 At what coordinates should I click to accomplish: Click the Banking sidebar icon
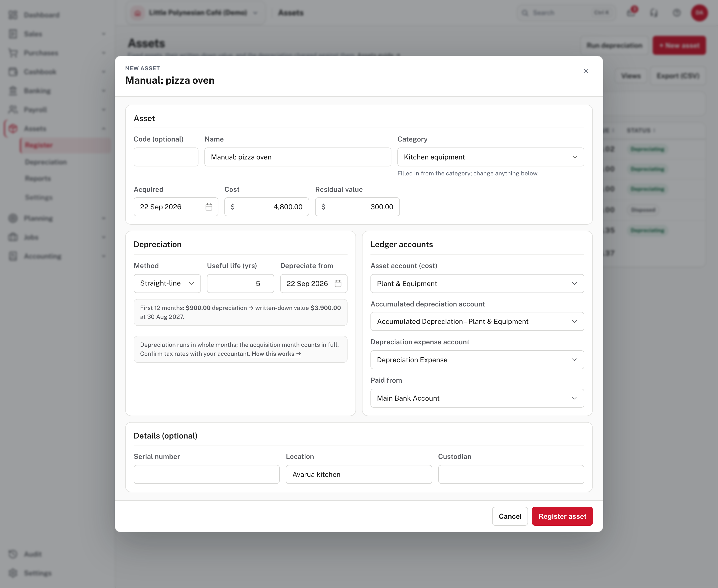coord(13,91)
